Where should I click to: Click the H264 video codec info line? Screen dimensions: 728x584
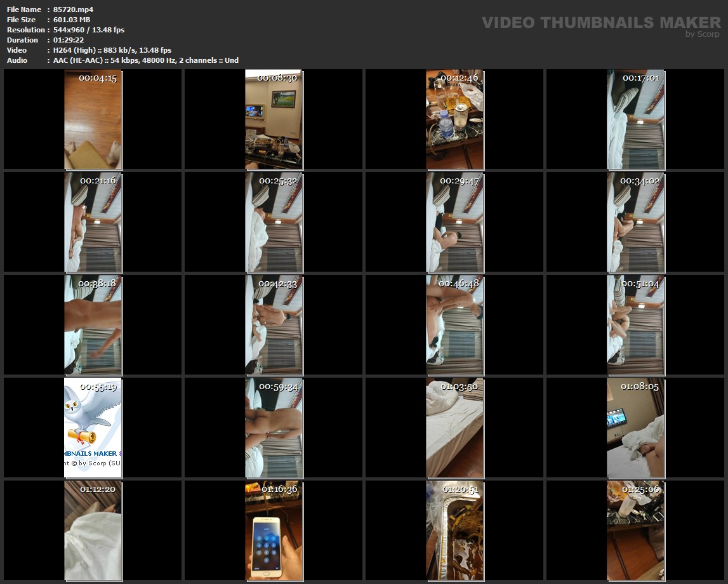(x=112, y=50)
